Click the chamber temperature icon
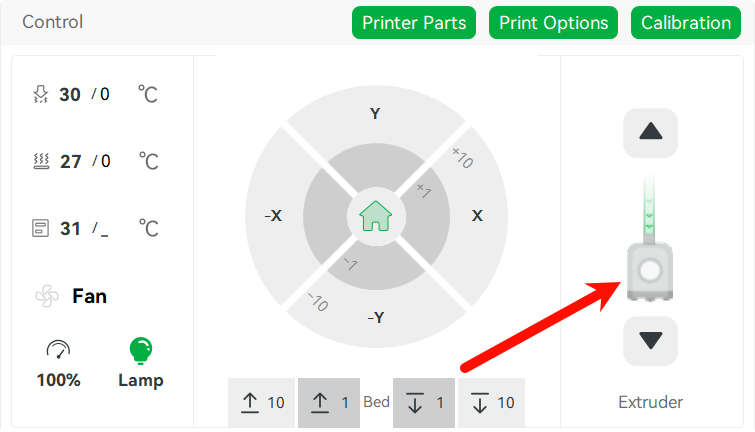The height and width of the screenshot is (432, 755). tap(40, 228)
